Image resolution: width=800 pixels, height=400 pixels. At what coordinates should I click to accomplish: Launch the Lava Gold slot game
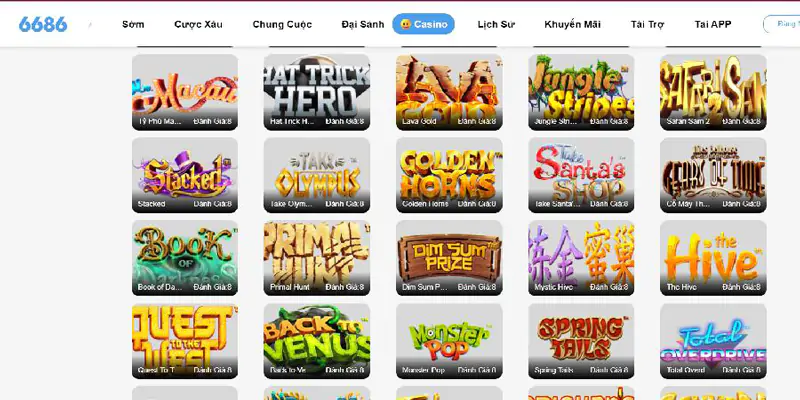(449, 92)
